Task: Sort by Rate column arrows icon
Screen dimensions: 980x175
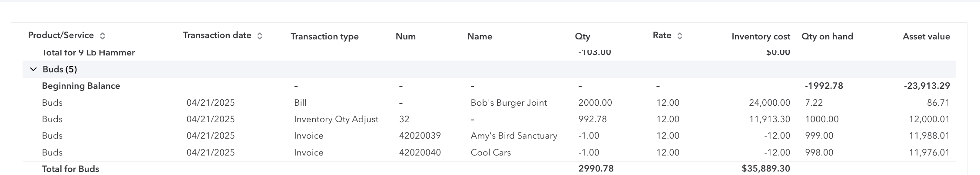Action: (680, 36)
